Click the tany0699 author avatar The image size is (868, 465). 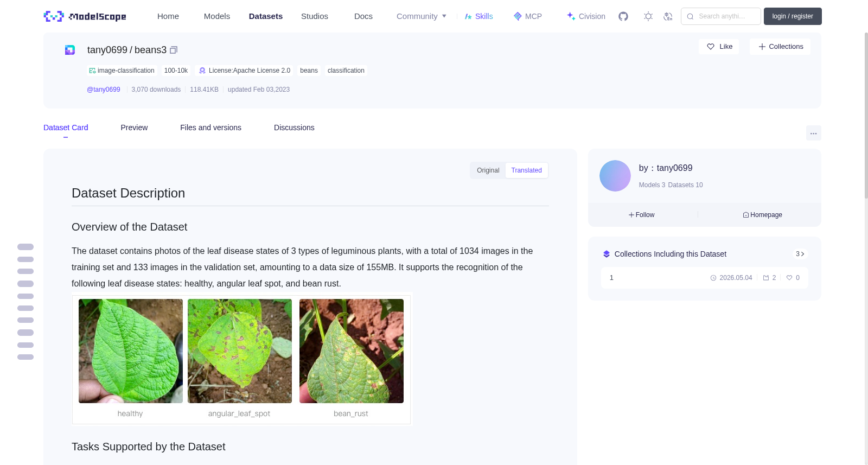point(615,176)
